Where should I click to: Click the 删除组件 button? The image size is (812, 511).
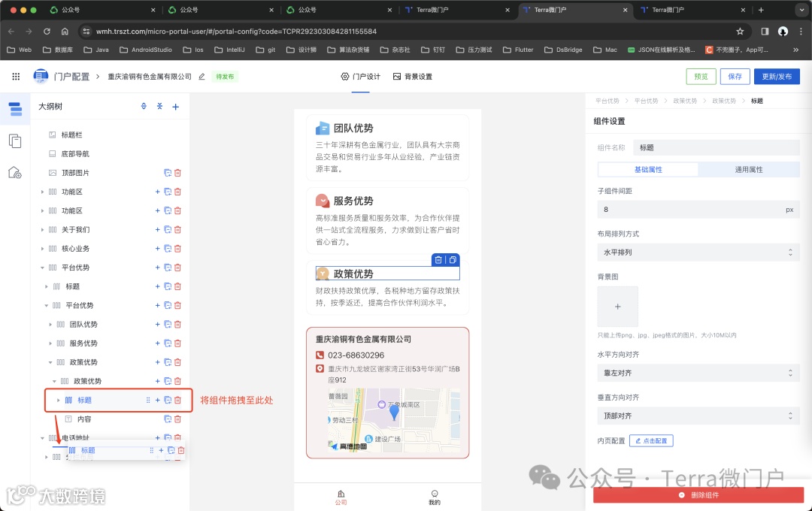(x=698, y=495)
